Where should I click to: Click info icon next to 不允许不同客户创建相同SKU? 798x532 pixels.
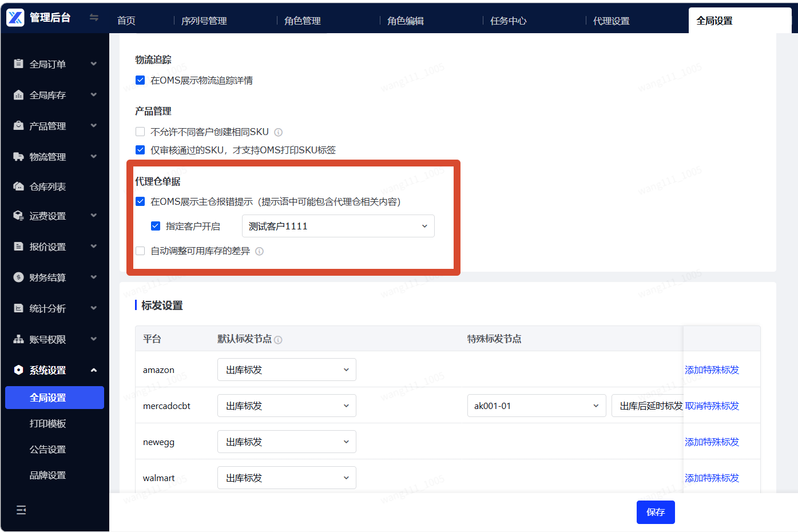click(278, 132)
